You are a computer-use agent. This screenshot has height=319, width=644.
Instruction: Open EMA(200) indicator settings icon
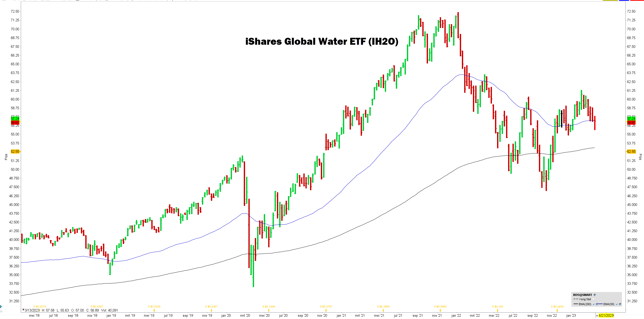pos(597,304)
